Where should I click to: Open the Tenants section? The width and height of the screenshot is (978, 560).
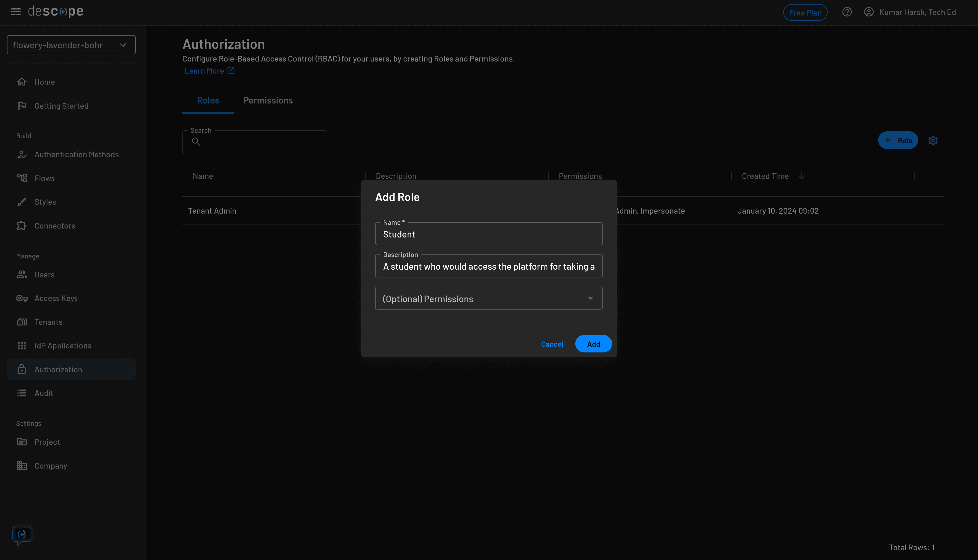[48, 322]
